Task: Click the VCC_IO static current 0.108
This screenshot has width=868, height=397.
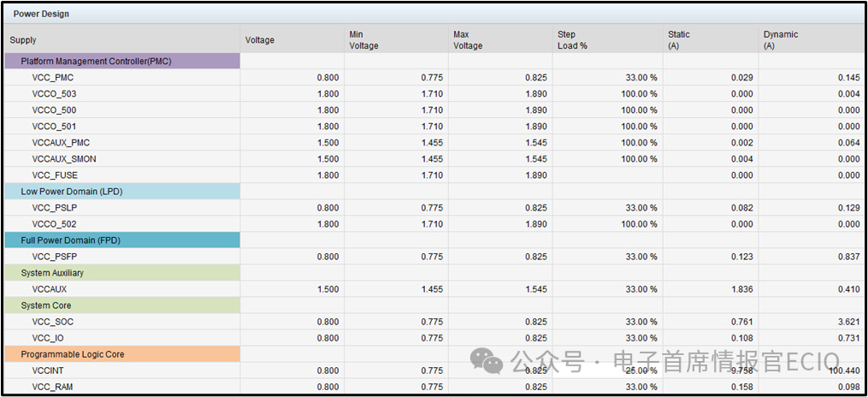Action: coord(741,338)
